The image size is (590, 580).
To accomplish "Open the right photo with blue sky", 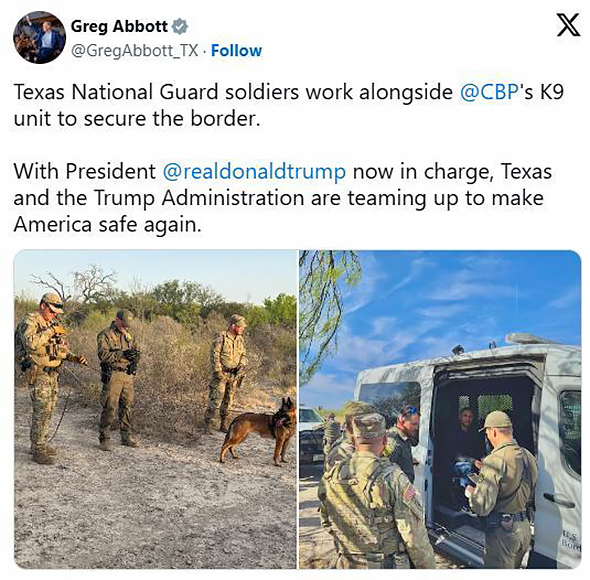I will (440, 409).
